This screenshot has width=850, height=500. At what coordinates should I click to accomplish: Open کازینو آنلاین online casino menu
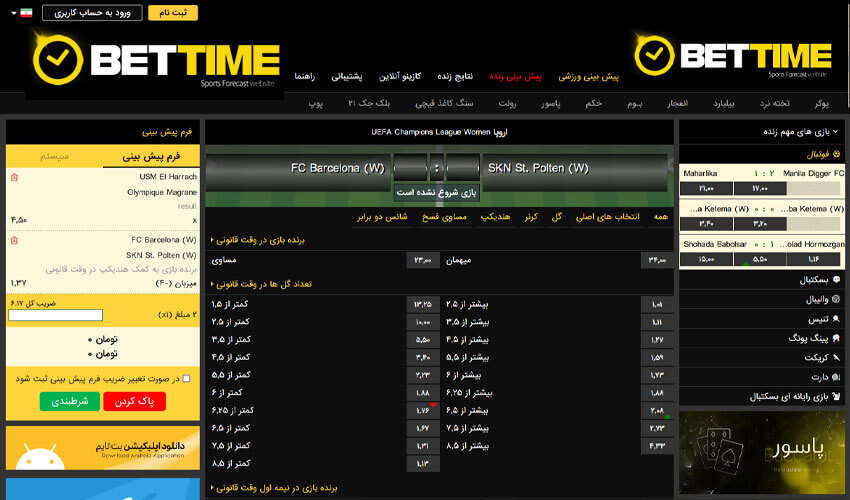[400, 76]
